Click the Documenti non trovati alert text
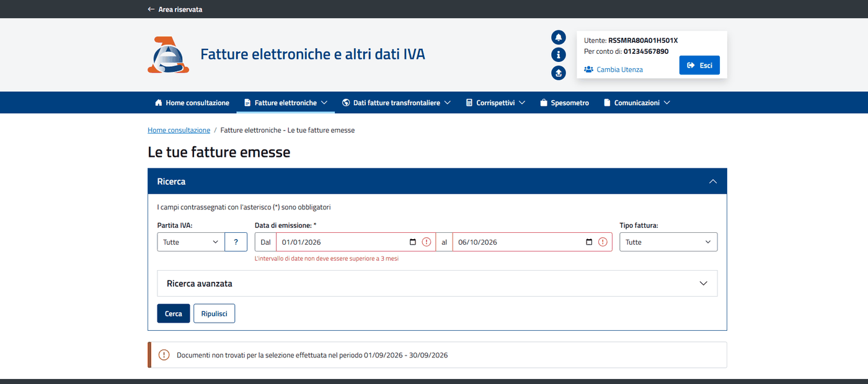This screenshot has width=868, height=384. pyautogui.click(x=312, y=355)
